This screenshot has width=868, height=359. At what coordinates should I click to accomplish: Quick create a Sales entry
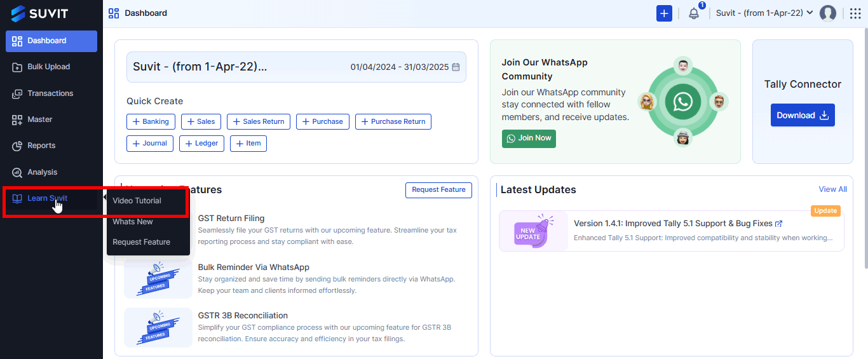pyautogui.click(x=201, y=121)
